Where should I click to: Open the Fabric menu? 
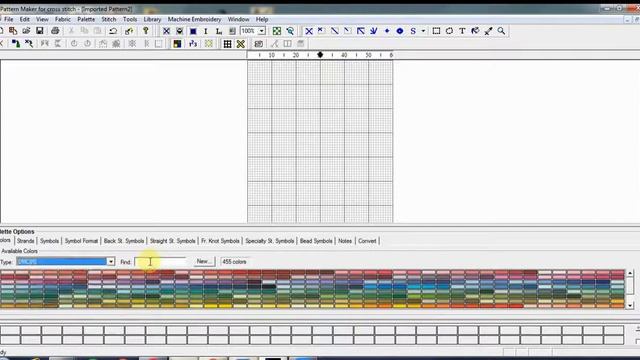[62, 19]
